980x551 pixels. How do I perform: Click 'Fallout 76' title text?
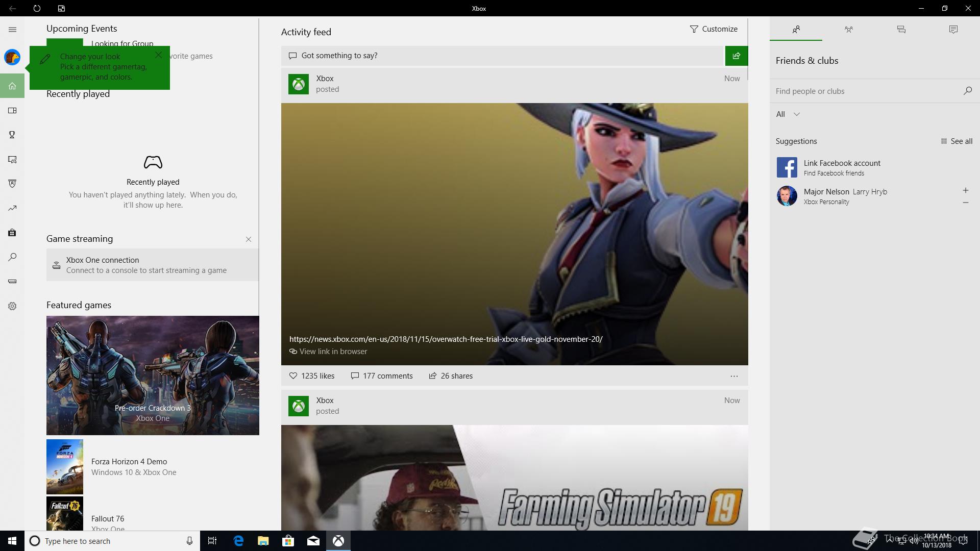click(x=108, y=518)
